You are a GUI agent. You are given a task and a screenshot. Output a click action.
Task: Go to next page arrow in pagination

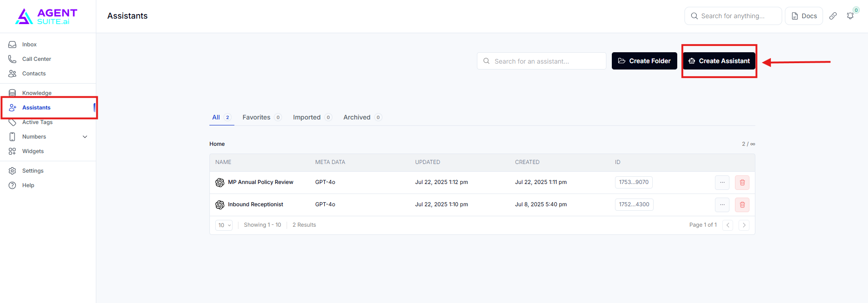744,225
